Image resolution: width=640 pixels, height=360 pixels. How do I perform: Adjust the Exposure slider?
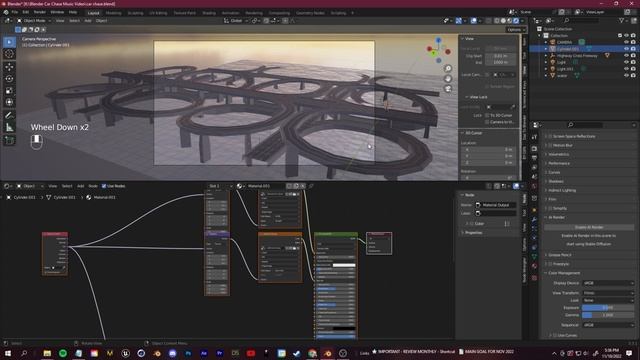click(608, 307)
